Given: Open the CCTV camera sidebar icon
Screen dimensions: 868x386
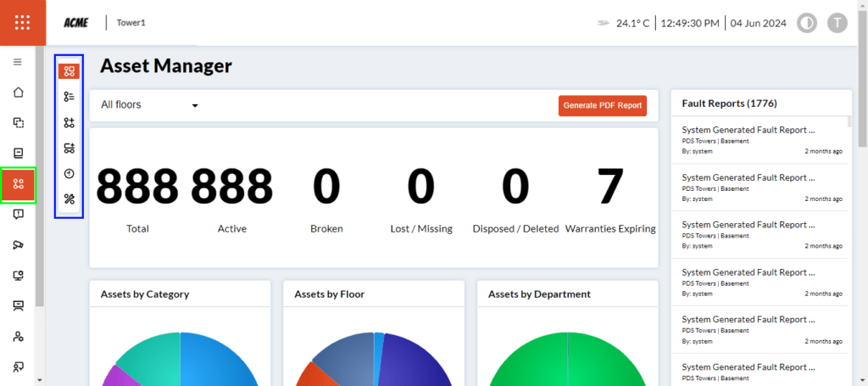Looking at the screenshot, I should 18,245.
